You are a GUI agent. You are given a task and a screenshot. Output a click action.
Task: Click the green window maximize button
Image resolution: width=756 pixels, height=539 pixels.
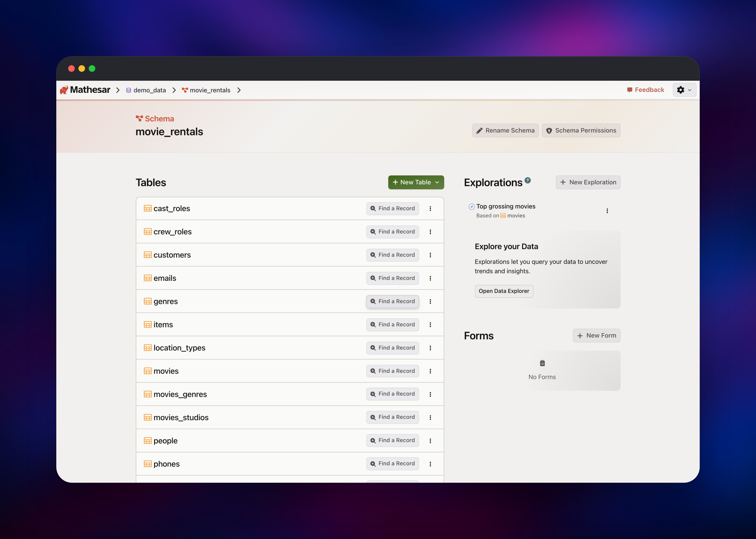click(x=92, y=68)
